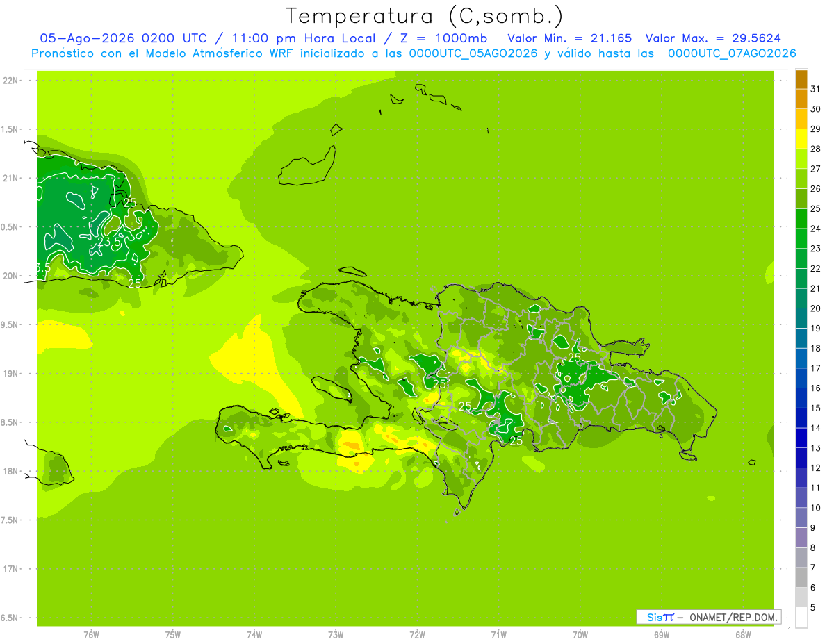Select the teal swatch between 19 and 20
Viewport: 834px width, 644px height.
(801, 319)
